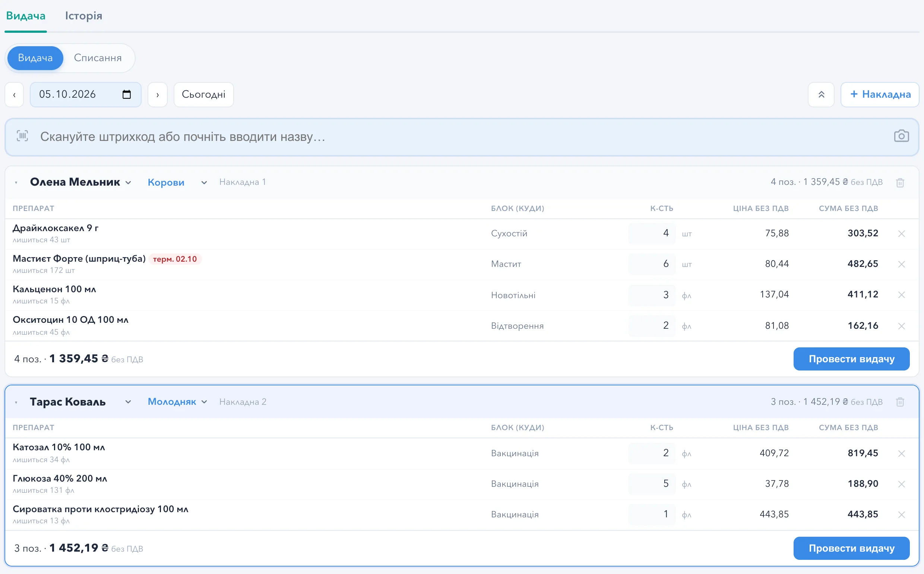Open the calendar picker icon in the date field
The image size is (924, 574).
(x=127, y=95)
